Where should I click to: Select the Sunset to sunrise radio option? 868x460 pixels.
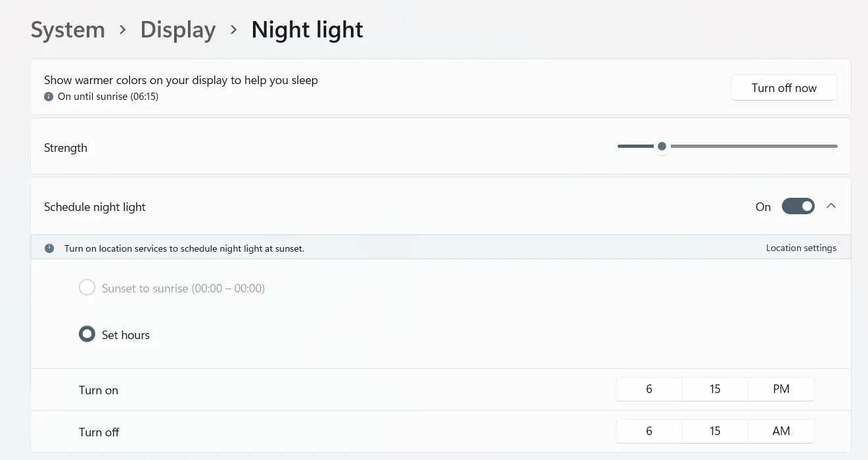[87, 288]
